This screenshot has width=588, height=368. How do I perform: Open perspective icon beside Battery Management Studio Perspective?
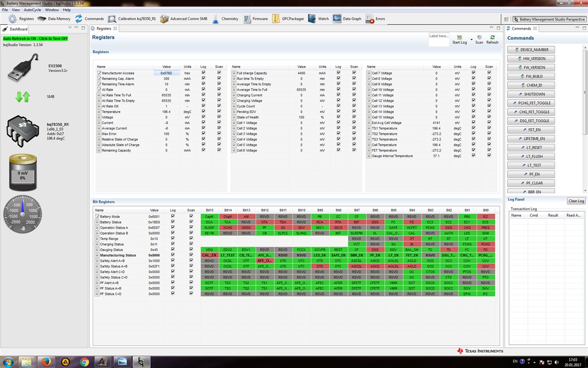coord(507,19)
